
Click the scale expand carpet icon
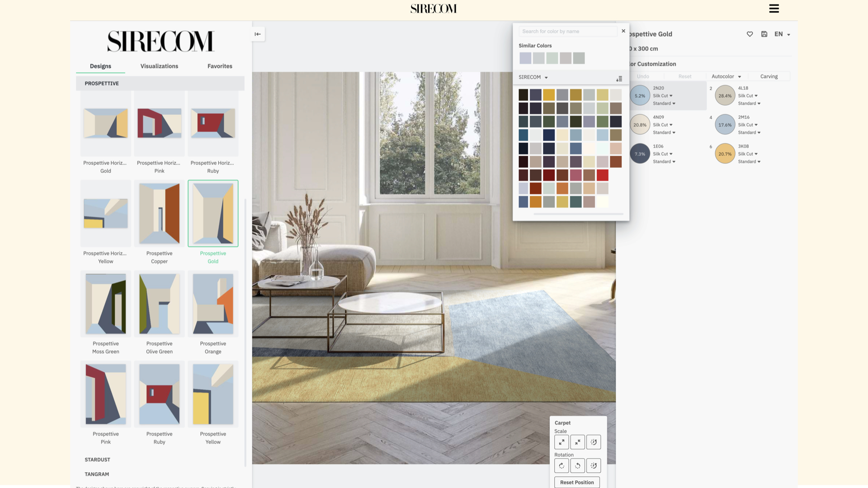[x=561, y=442]
